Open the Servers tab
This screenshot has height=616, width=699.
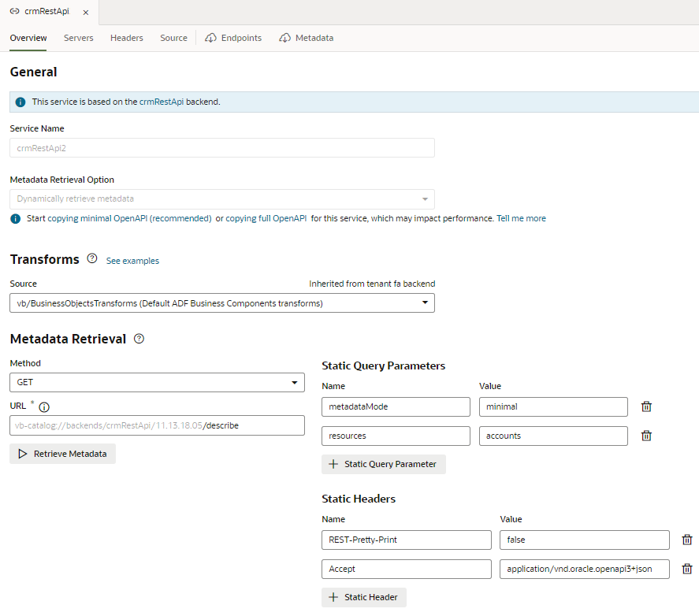coord(79,38)
